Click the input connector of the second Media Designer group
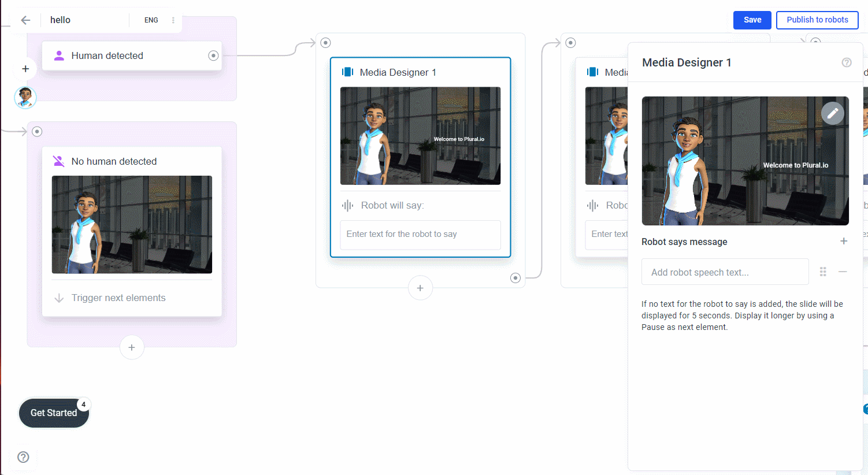 (571, 43)
